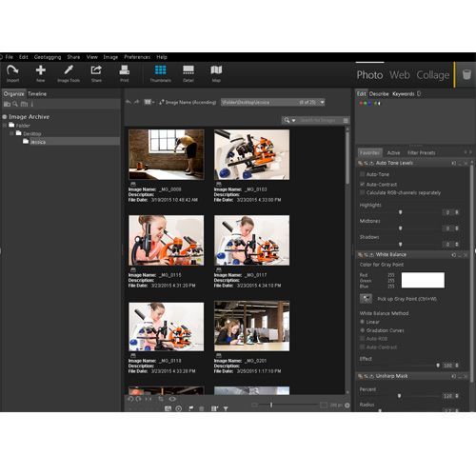Click the plus icon at the zoom slider end
The height and width of the screenshot is (476, 476).
[347, 406]
